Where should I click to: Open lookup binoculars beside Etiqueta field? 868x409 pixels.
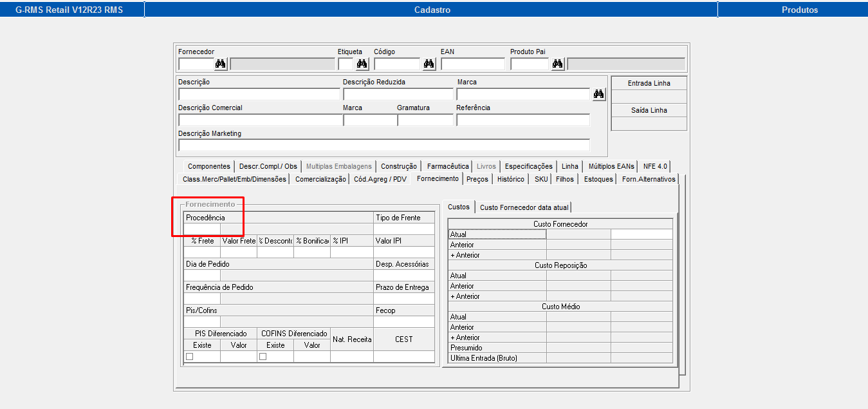pos(362,64)
